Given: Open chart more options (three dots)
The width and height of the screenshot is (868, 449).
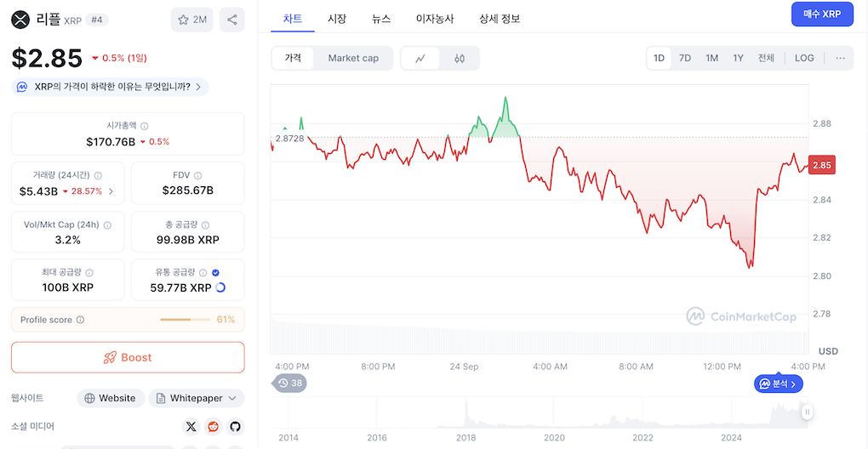Looking at the screenshot, I should coord(840,58).
